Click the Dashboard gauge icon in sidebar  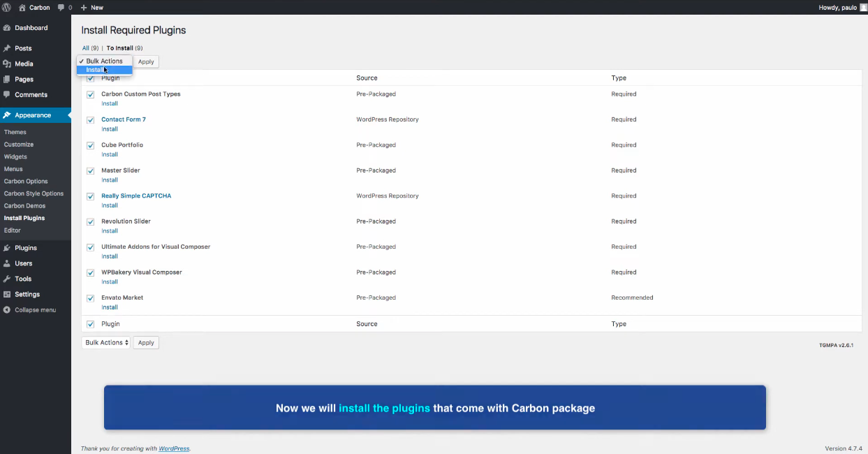[7, 28]
